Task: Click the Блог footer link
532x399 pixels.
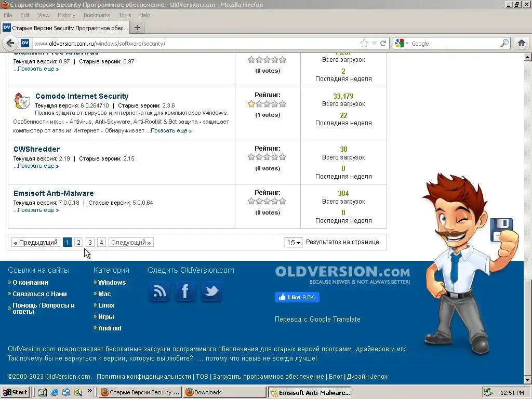Action: (x=336, y=377)
